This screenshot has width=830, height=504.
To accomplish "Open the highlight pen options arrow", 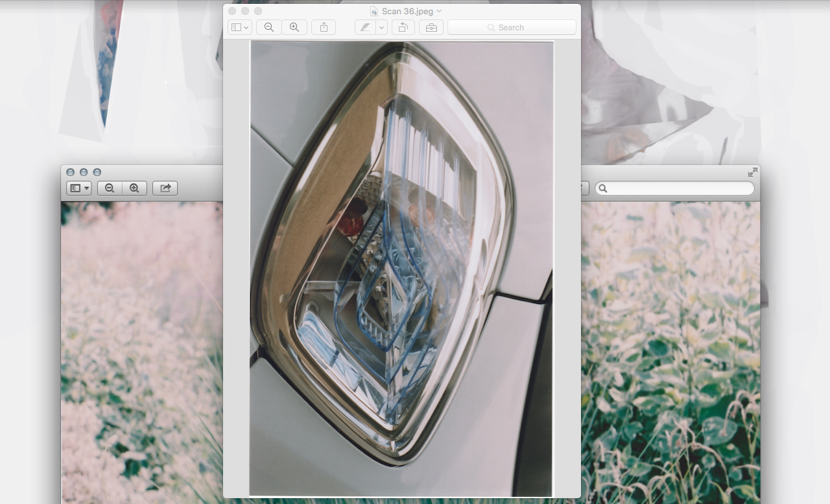I will (382, 27).
